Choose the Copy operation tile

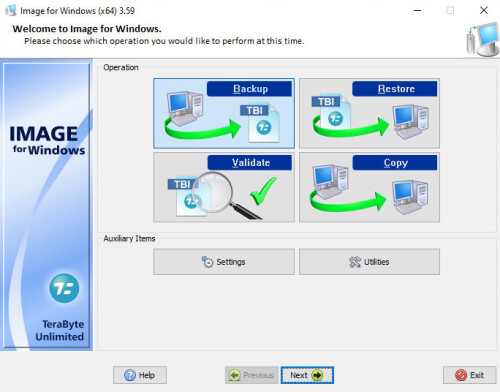coord(369,187)
